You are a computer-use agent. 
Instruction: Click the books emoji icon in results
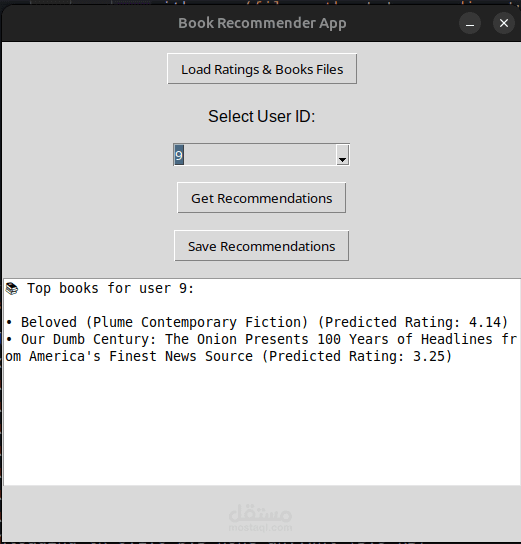(12, 288)
